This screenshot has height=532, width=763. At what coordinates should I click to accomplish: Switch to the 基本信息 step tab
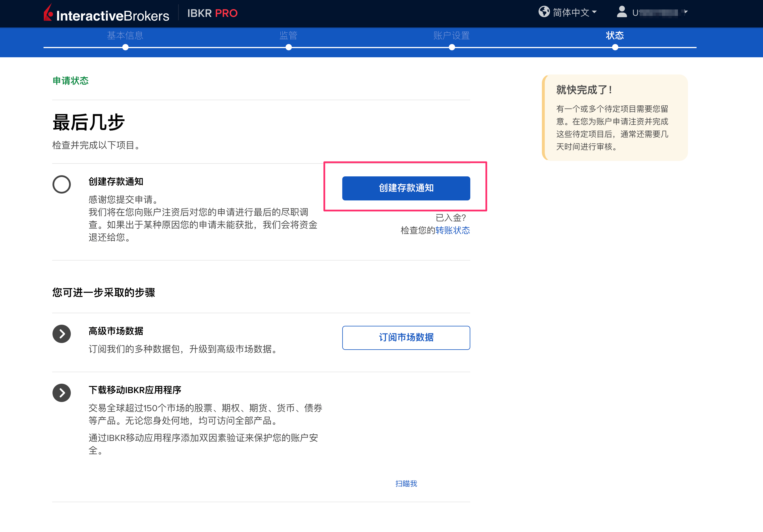click(125, 36)
